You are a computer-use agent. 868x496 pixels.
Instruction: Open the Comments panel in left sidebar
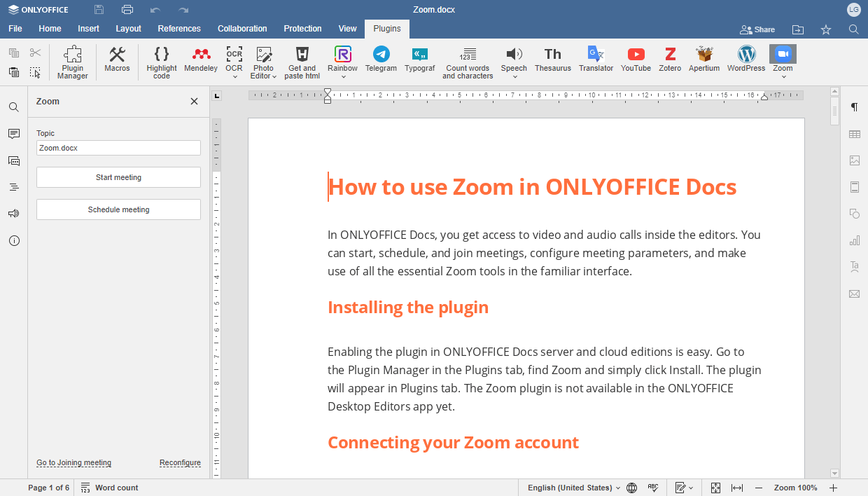coord(14,134)
